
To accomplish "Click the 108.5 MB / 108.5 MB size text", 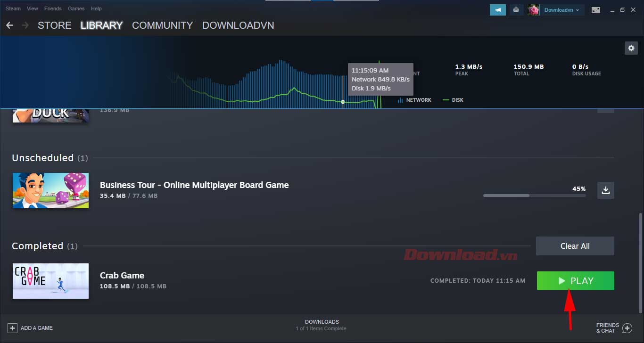I will [133, 286].
